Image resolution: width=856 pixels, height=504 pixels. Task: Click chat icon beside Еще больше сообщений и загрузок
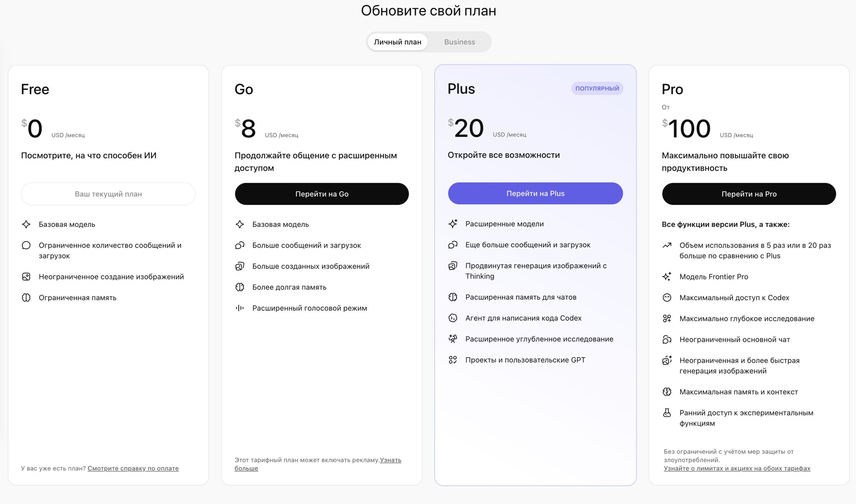453,245
